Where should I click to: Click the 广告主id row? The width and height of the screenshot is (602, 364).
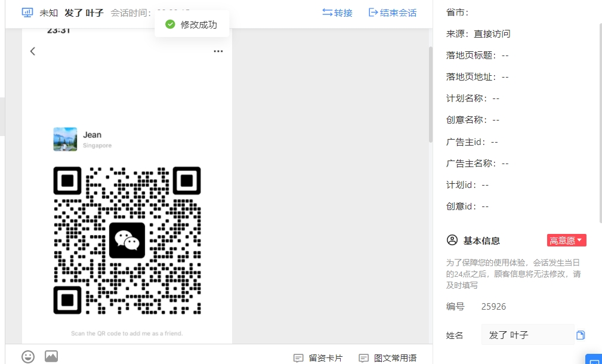[x=472, y=142]
